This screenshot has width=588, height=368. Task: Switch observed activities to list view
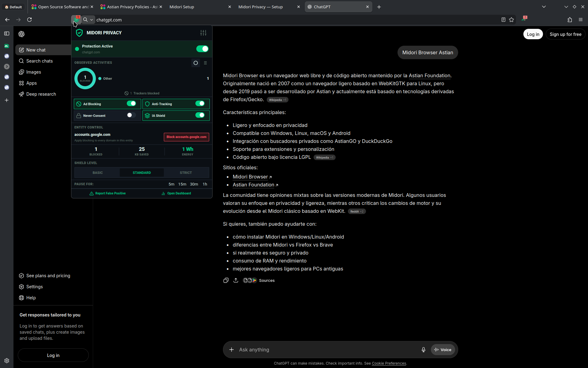205,63
